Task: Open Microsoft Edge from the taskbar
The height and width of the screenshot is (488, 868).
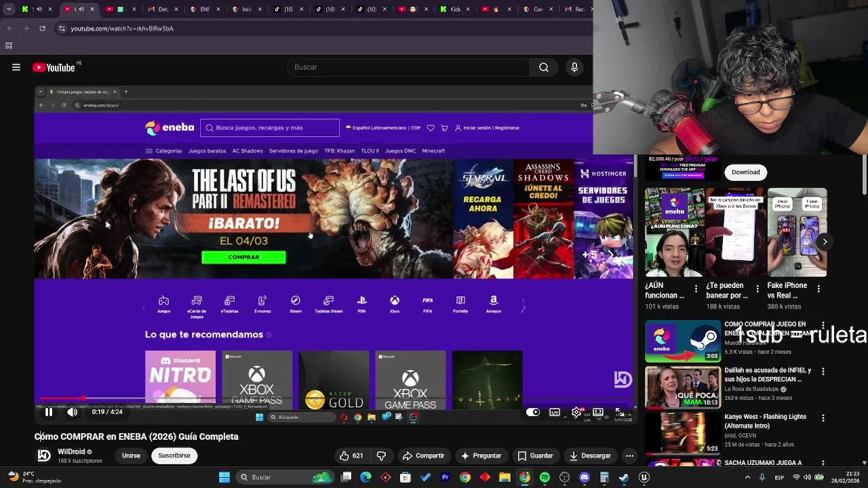Action: pyautogui.click(x=366, y=477)
